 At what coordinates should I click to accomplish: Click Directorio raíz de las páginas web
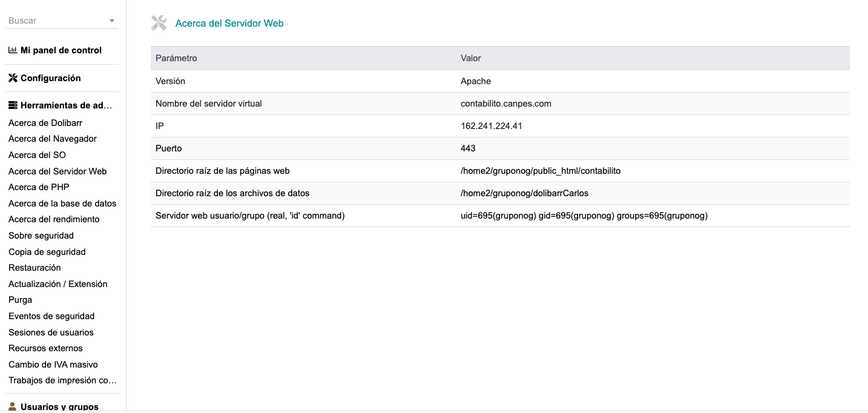(x=223, y=171)
